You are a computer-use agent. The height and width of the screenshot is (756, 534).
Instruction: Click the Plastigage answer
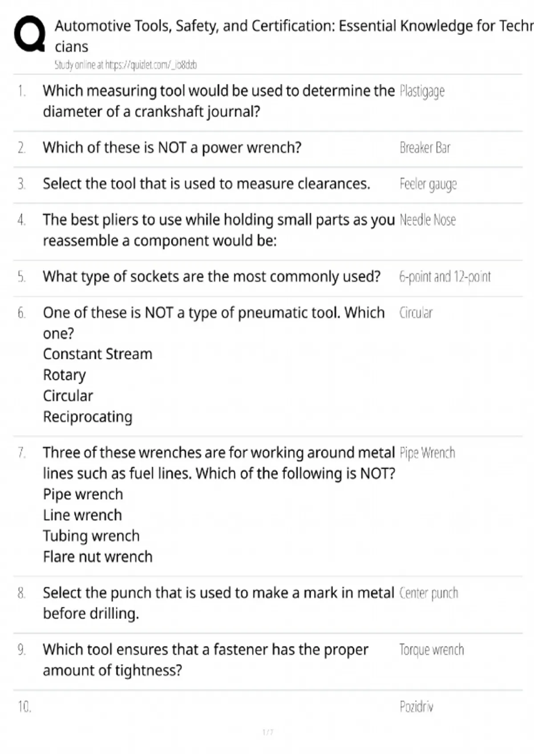pyautogui.click(x=422, y=91)
